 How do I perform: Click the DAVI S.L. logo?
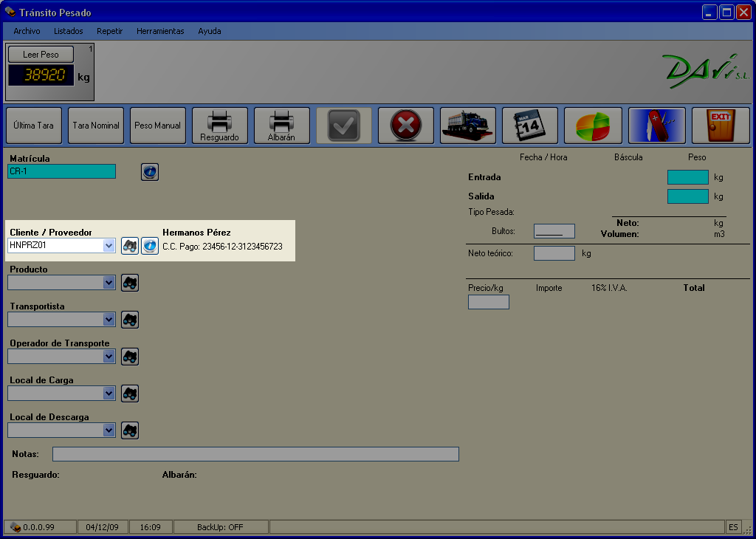point(705,71)
